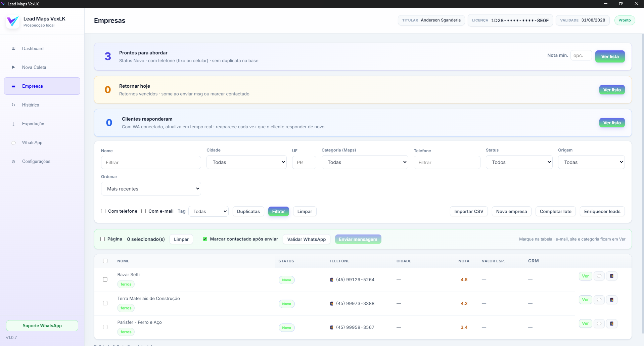The height and width of the screenshot is (346, 644).
Task: Click Ver lista for Retornar hoje
Action: tap(612, 90)
